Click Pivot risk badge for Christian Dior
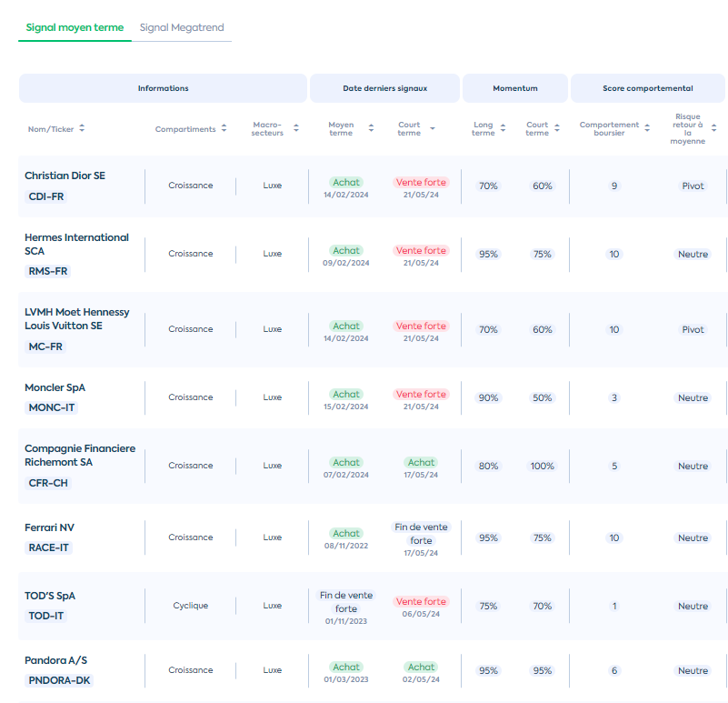728x703 pixels. (x=693, y=186)
